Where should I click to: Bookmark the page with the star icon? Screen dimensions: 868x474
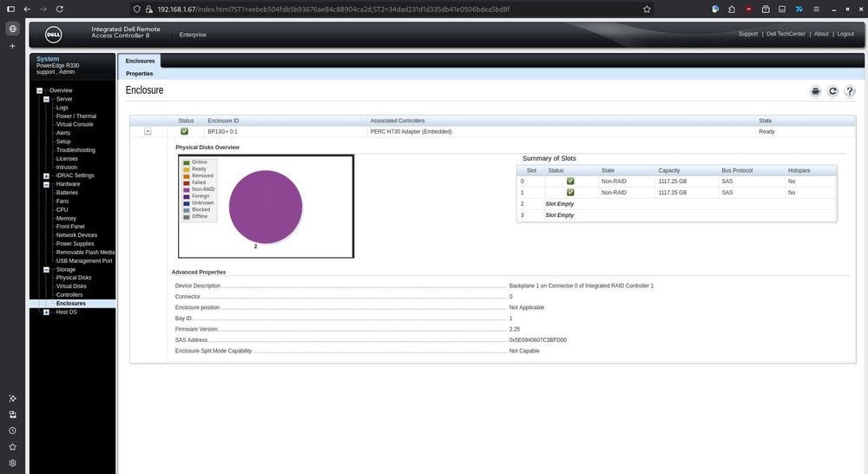pos(647,9)
